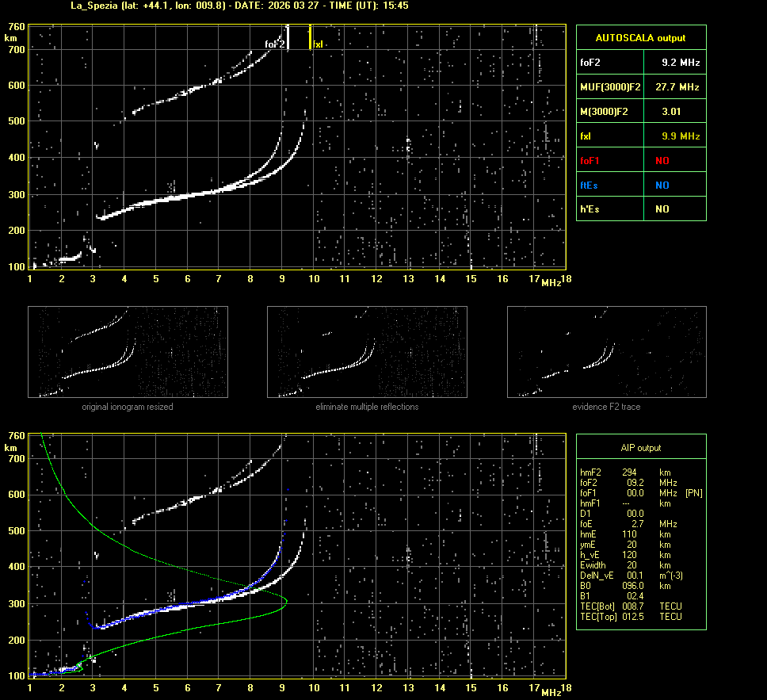Click the red foF1 NO entry
The height and width of the screenshot is (700, 767).
[662, 160]
